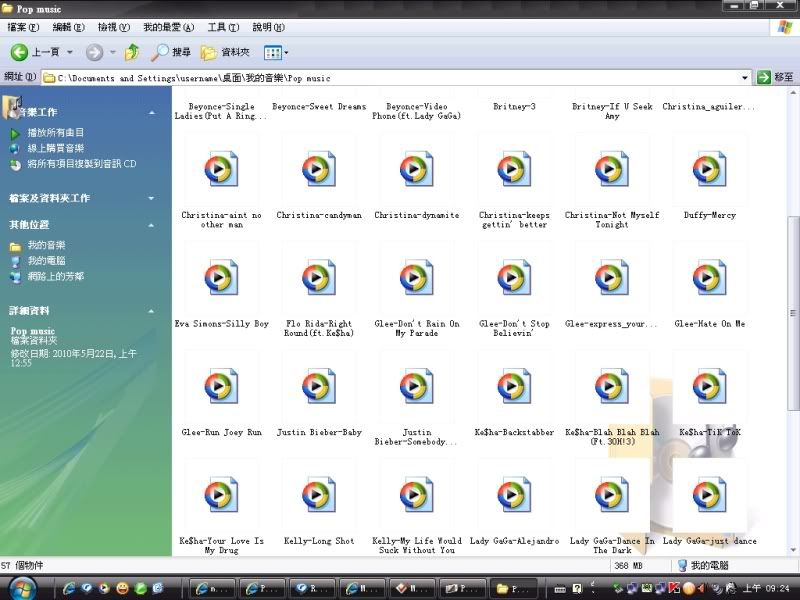
Task: Select Christina-Not Myself Tonight file icon
Action: pyautogui.click(x=612, y=168)
